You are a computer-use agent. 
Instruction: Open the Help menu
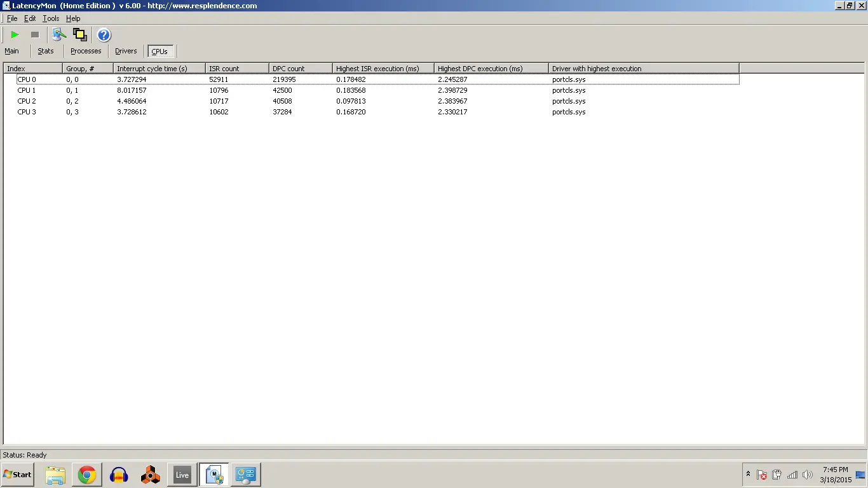tap(73, 18)
